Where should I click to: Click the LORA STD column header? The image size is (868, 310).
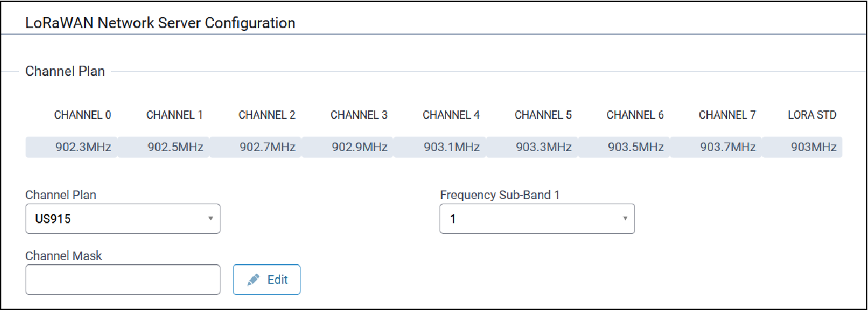tap(812, 115)
